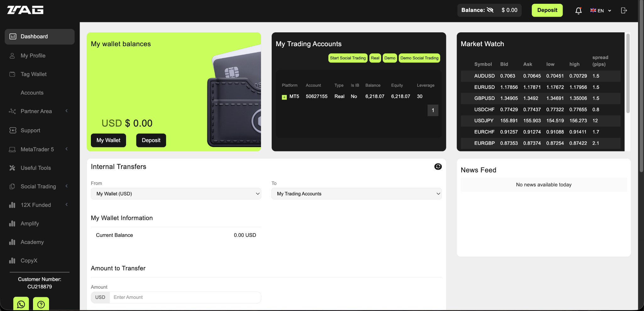Refresh the Internal Transfers panel
The height and width of the screenshot is (311, 644).
(438, 166)
